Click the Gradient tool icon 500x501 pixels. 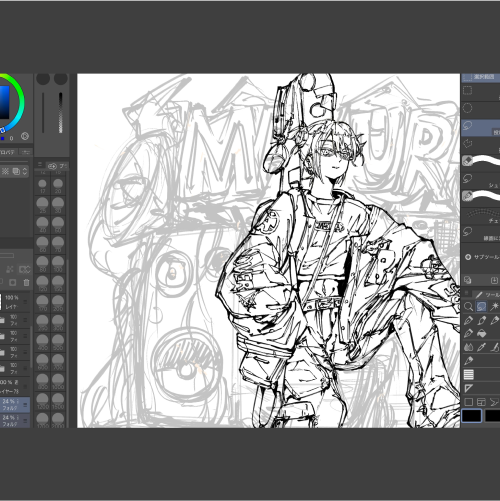(x=469, y=375)
